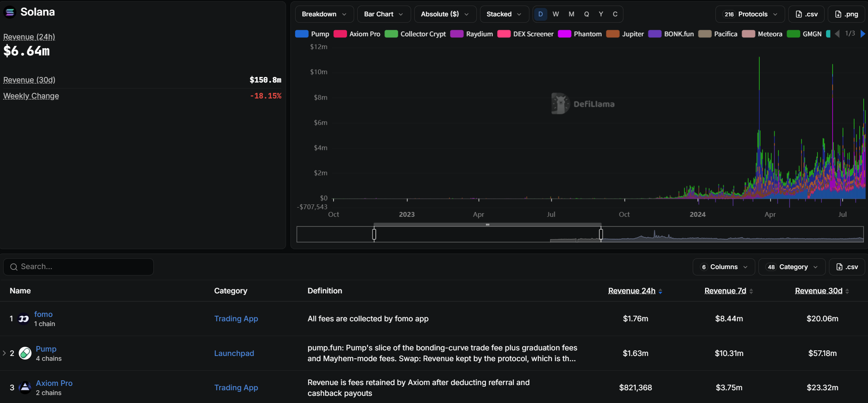This screenshot has height=403, width=868.
Task: Open the fomo protocol link
Action: coord(43,315)
